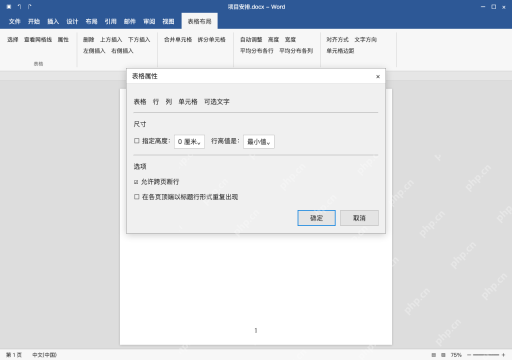Open the 对齐方式 ribbon dropdown

click(x=337, y=40)
